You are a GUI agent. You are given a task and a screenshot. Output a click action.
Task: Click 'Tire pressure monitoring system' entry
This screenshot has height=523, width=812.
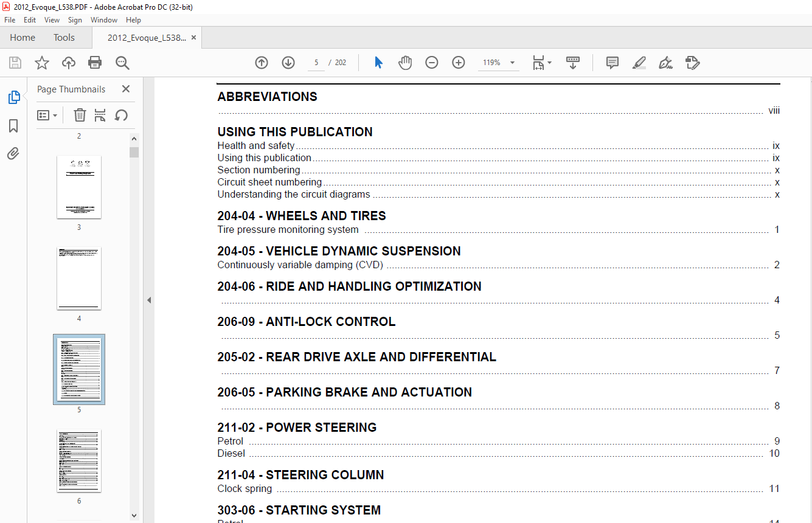click(x=288, y=230)
